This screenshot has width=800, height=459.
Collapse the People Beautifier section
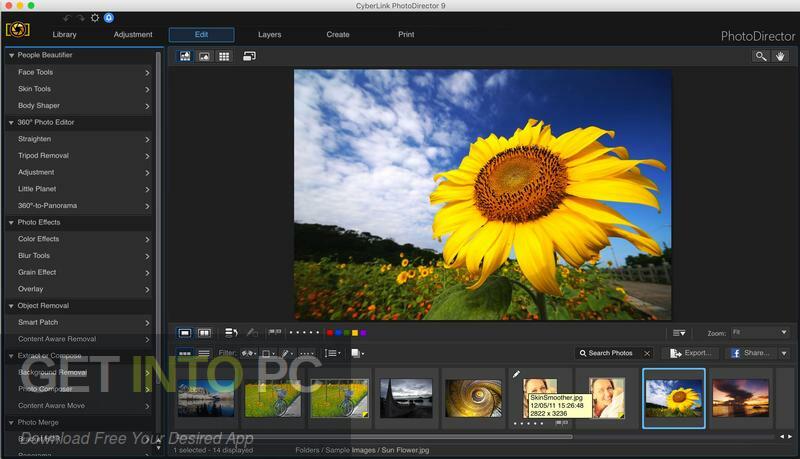tap(11, 55)
